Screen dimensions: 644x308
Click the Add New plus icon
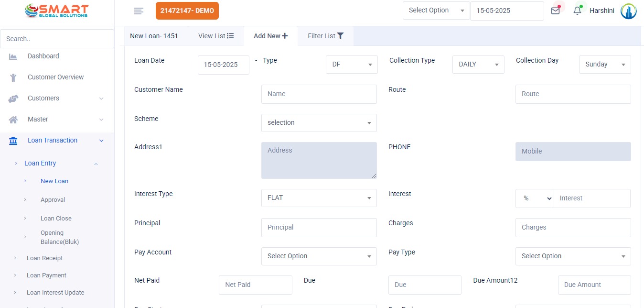pyautogui.click(x=285, y=36)
